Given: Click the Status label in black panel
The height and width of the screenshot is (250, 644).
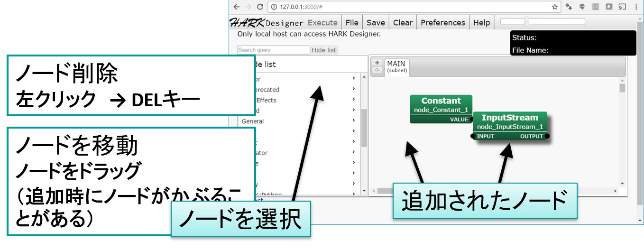Looking at the screenshot, I should click(524, 37).
